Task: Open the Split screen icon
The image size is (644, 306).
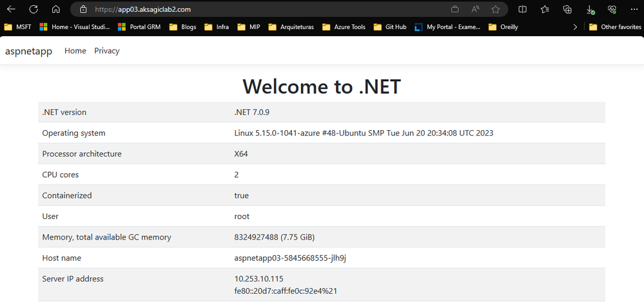Action: point(522,9)
